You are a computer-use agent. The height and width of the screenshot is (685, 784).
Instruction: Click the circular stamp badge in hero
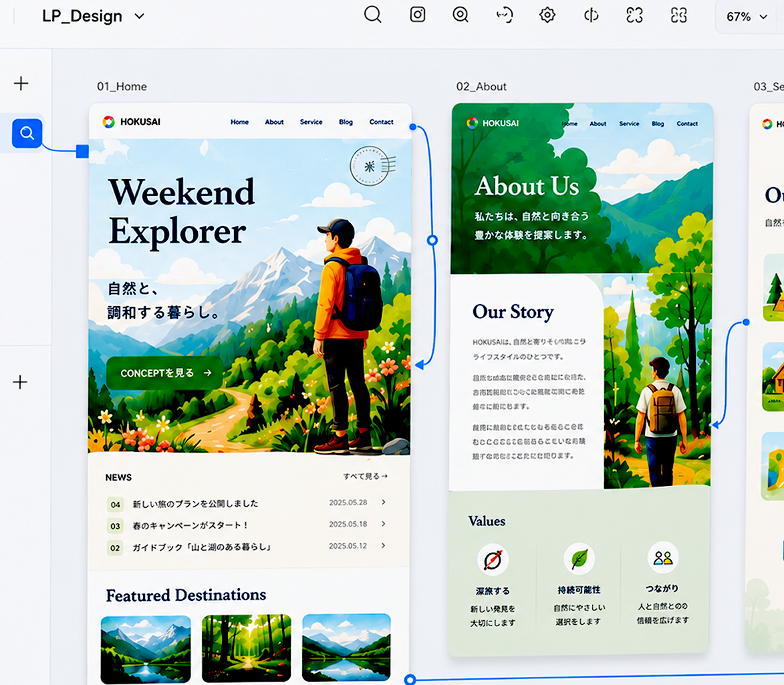click(x=370, y=166)
